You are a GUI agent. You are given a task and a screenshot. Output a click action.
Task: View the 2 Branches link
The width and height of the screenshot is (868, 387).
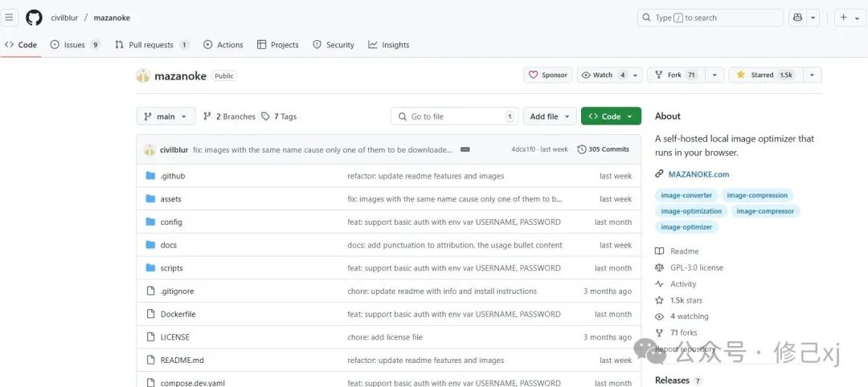229,116
